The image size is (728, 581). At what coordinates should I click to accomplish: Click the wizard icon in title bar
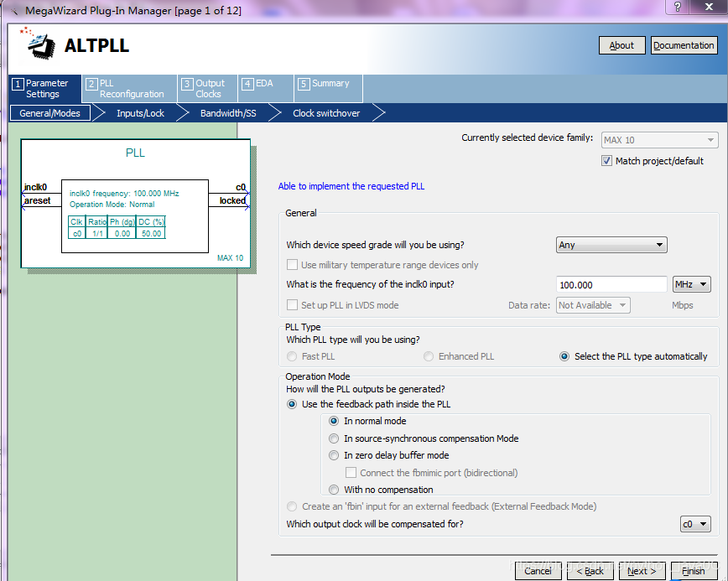click(14, 10)
